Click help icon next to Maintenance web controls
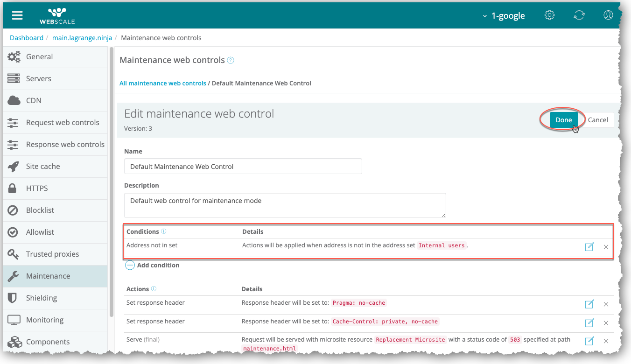Screen dimensions: 631x364 point(231,60)
